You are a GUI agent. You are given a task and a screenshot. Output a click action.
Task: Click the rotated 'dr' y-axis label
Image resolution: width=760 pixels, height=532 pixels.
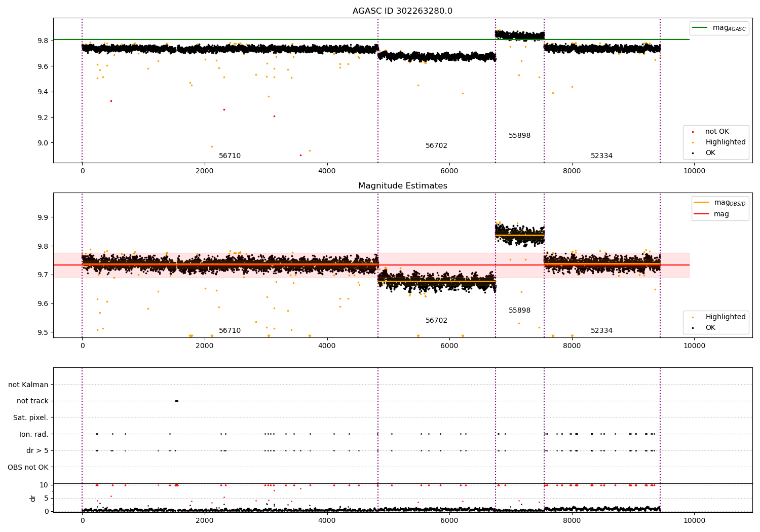(x=33, y=498)
